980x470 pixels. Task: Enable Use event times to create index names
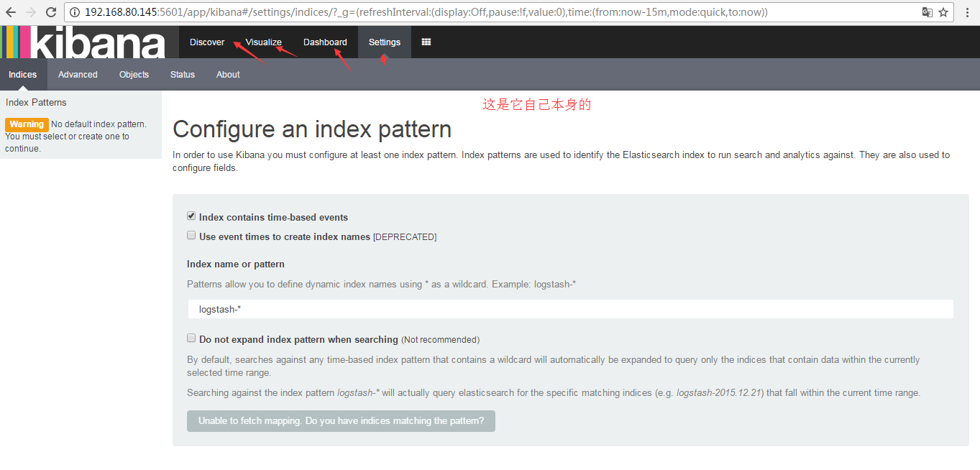(x=191, y=235)
